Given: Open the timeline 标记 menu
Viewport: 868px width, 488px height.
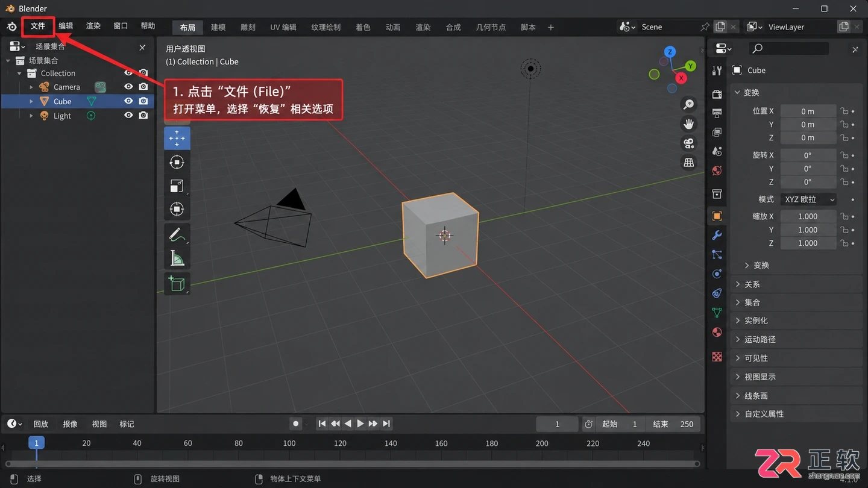Looking at the screenshot, I should (x=127, y=424).
